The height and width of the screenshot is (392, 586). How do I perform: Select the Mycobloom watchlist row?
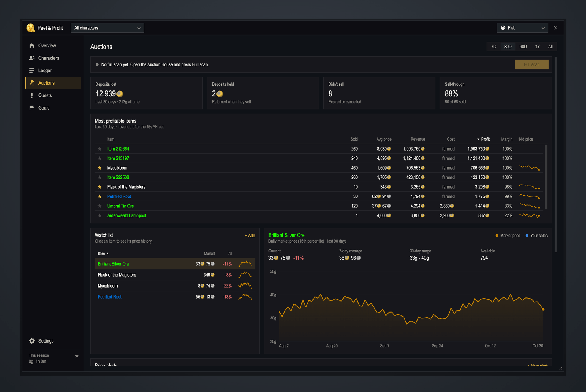tap(175, 286)
